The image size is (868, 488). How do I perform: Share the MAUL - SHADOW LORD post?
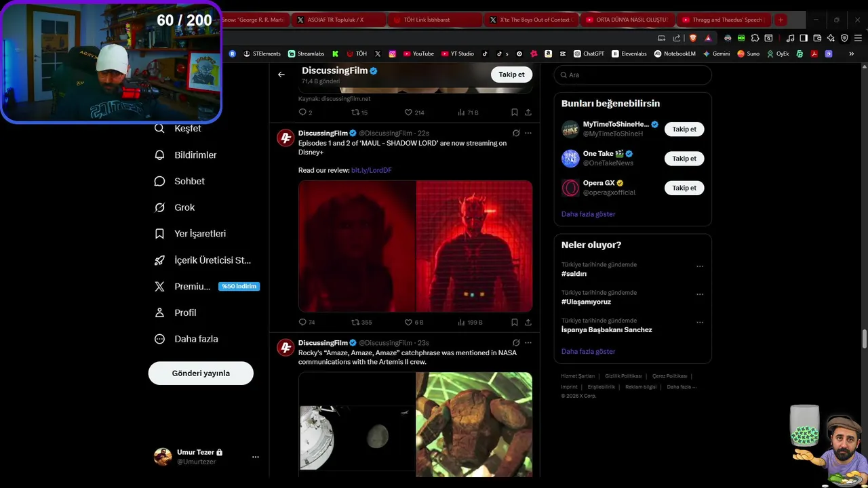tap(528, 322)
